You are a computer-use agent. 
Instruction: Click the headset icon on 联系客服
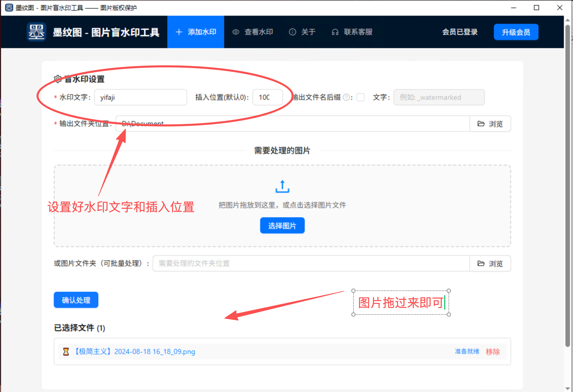click(335, 32)
